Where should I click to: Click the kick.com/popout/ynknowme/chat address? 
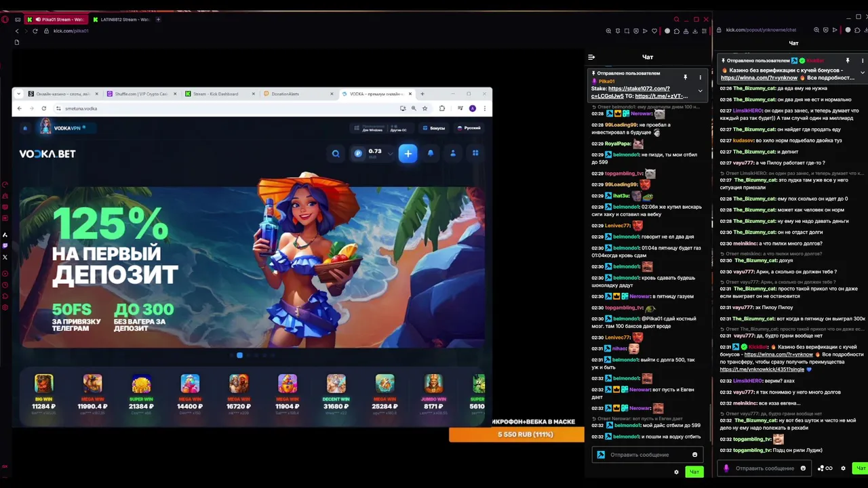click(x=761, y=30)
